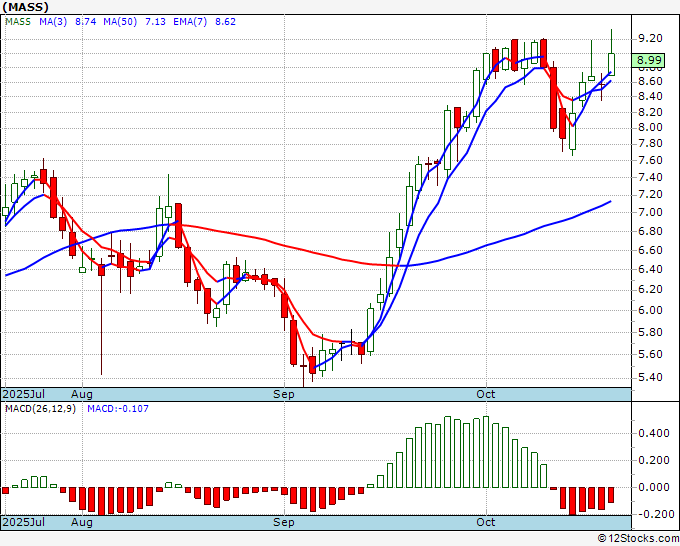Screen dimensions: 680x546
Task: Click the 0.400 MACD axis label
Action: coord(654,433)
